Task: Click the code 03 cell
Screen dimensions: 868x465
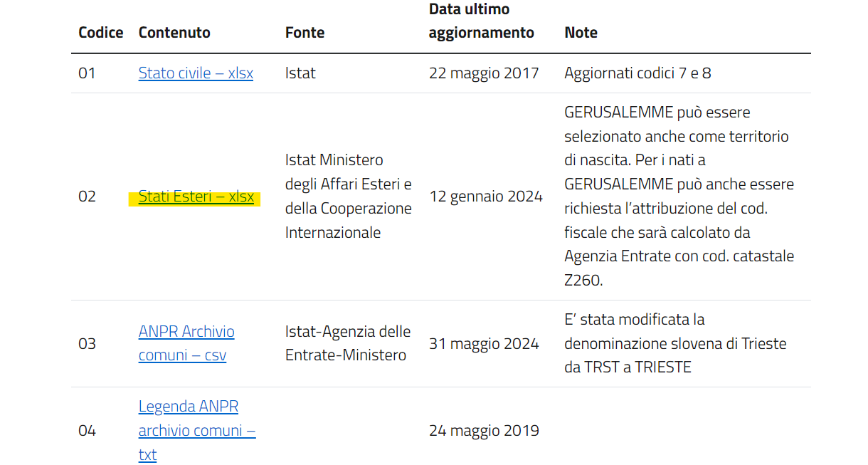Action: [x=87, y=344]
